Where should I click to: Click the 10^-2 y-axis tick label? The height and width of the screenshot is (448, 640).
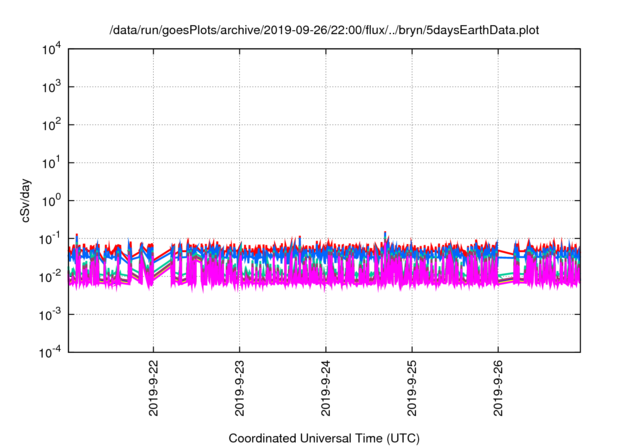point(50,277)
